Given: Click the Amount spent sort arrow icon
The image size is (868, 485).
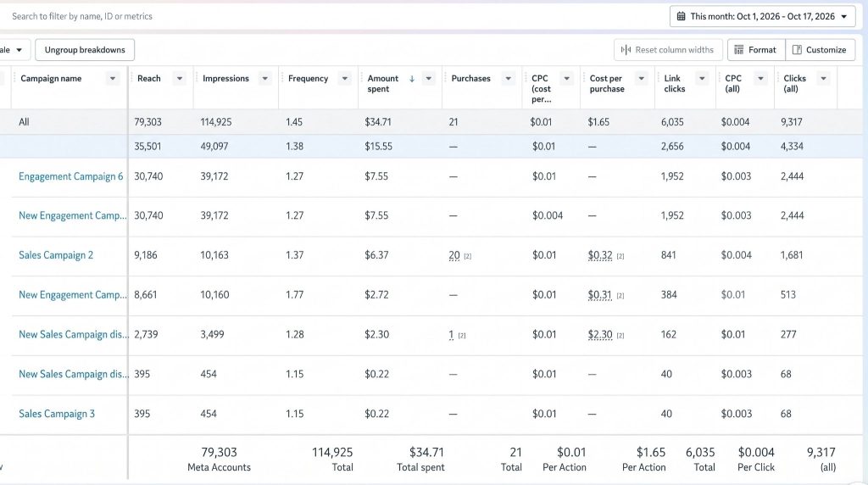Looking at the screenshot, I should tap(412, 79).
